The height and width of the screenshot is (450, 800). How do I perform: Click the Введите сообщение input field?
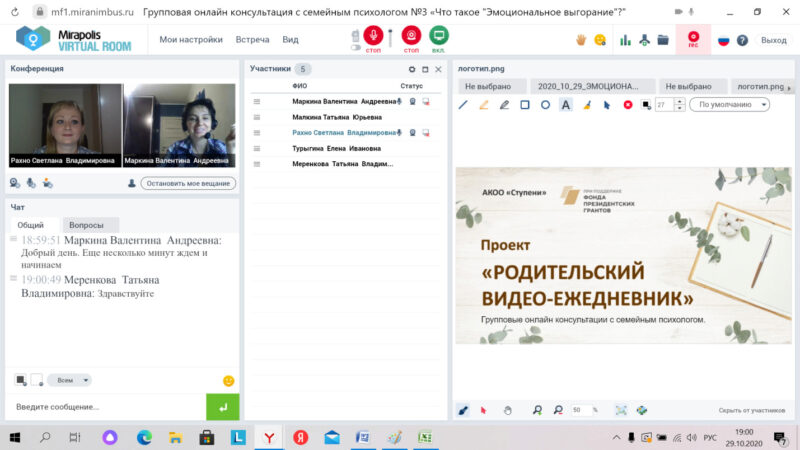[x=106, y=407]
